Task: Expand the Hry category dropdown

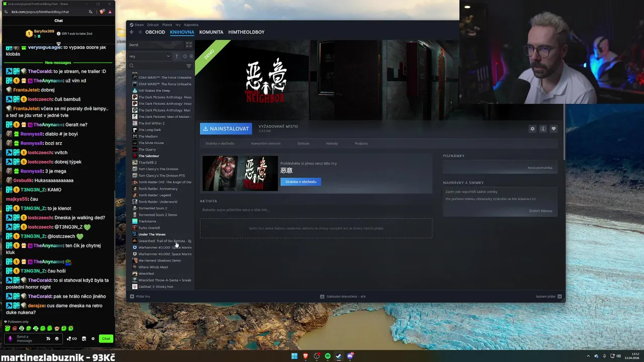Action: pos(150,56)
